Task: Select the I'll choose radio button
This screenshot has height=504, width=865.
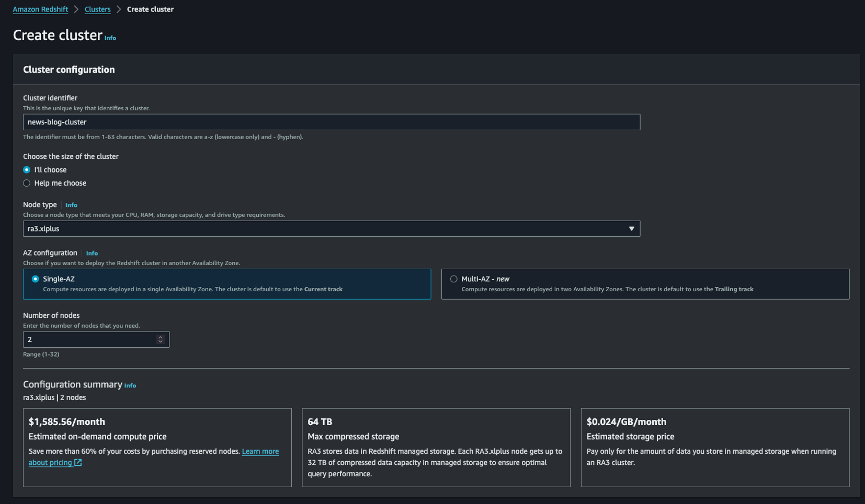Action: [x=27, y=170]
